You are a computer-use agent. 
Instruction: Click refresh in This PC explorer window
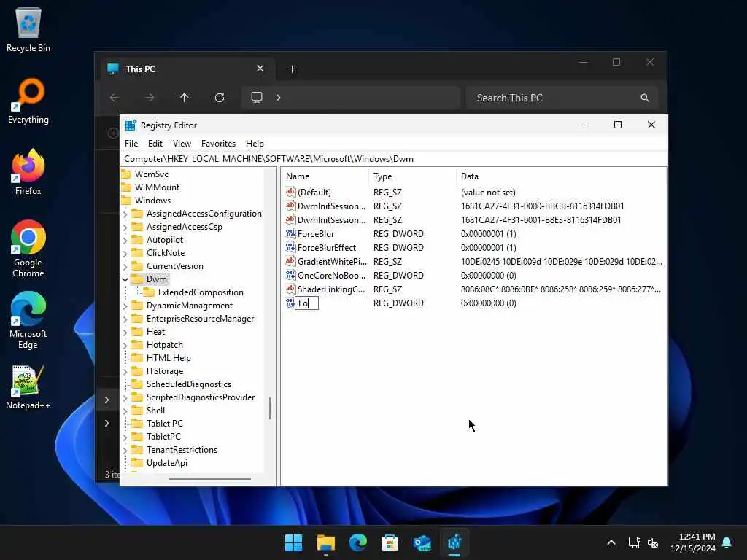[x=220, y=98]
